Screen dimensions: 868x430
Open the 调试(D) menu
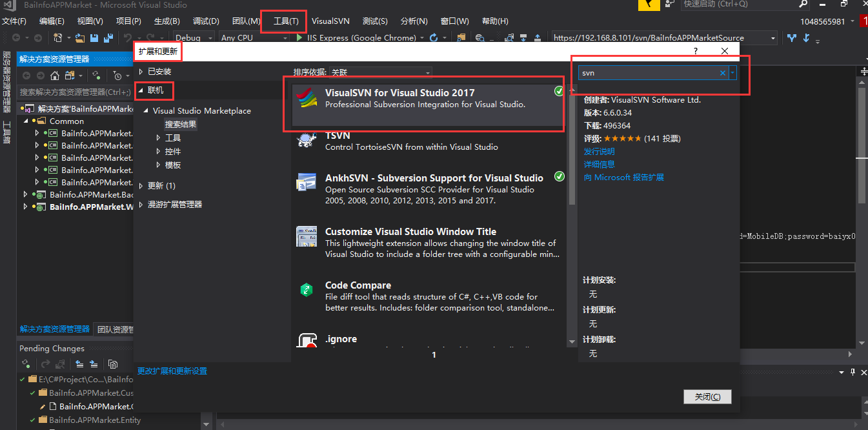tap(206, 21)
